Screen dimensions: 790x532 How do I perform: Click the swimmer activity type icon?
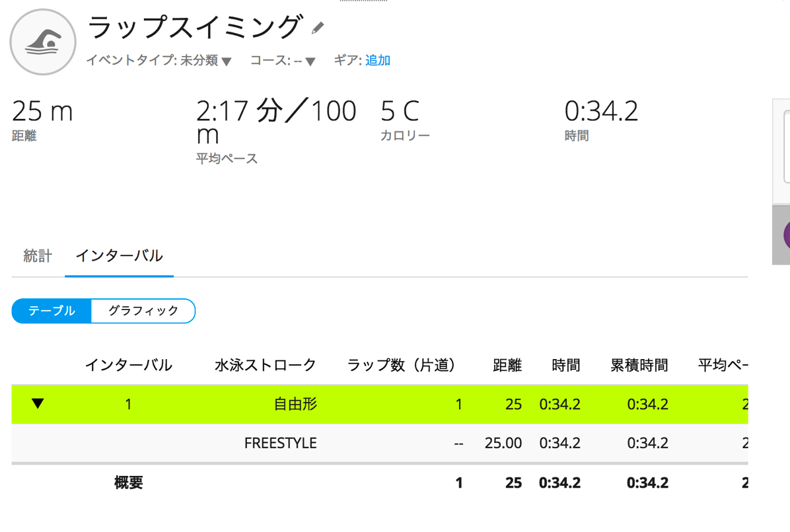click(x=43, y=42)
